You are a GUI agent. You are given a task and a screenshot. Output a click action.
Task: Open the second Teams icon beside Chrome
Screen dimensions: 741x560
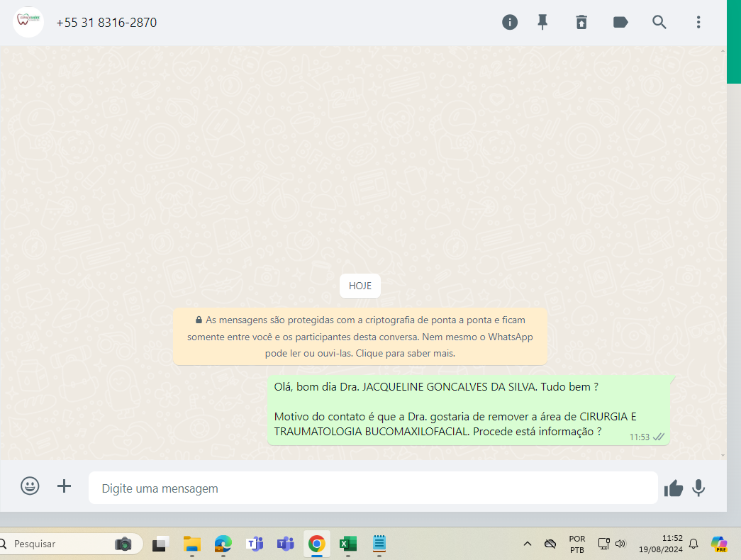(x=286, y=544)
